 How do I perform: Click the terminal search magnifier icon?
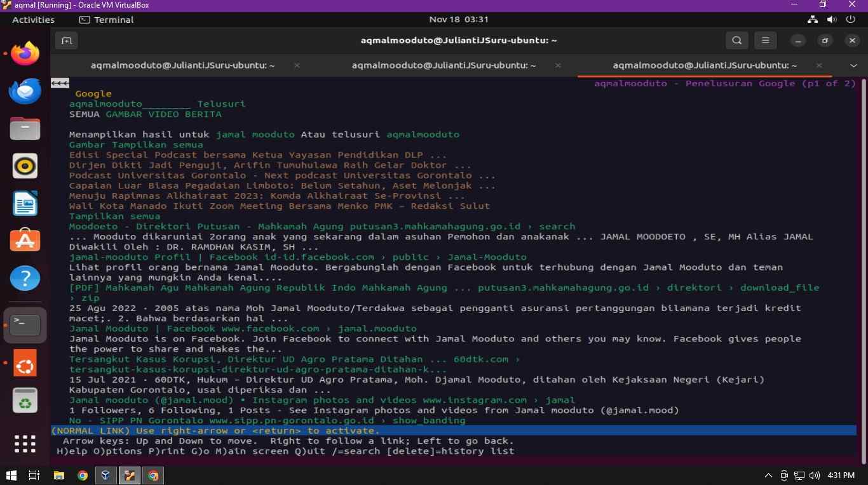coord(736,41)
